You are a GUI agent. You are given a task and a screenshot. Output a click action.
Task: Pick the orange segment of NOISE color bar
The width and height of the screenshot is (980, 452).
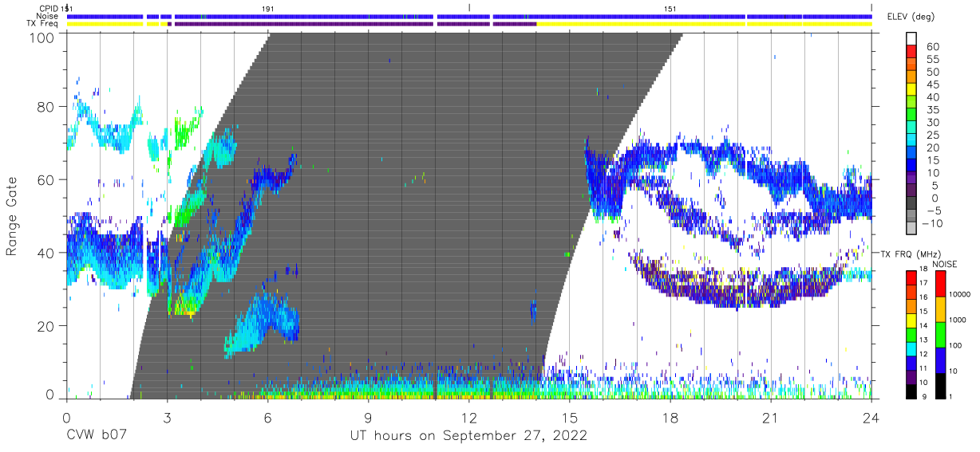940,309
